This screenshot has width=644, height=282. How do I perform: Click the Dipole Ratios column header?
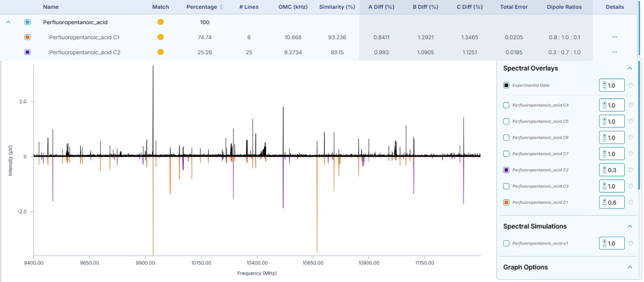pyautogui.click(x=564, y=7)
